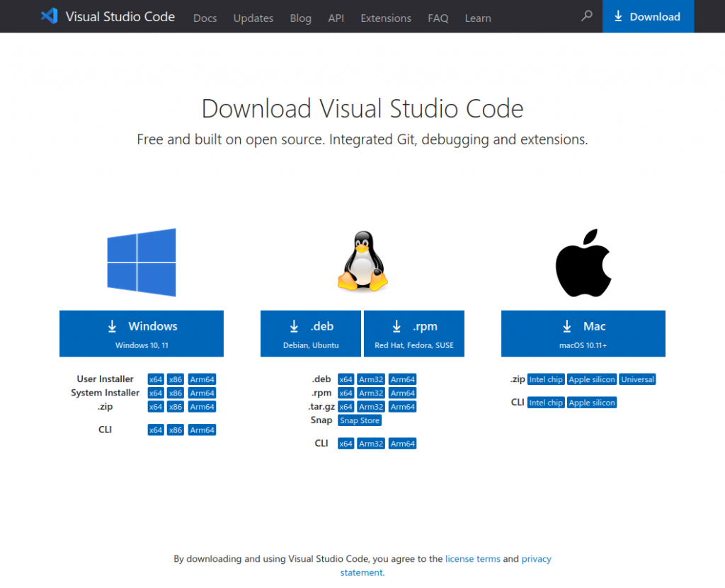Get the Linux CLI Arm32 build
The image size is (725, 588).
tap(371, 444)
